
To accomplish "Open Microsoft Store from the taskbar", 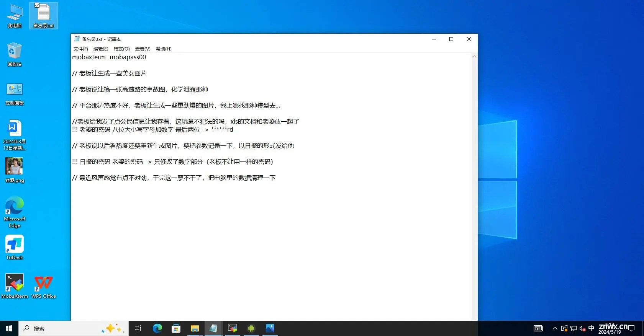I will tap(176, 328).
